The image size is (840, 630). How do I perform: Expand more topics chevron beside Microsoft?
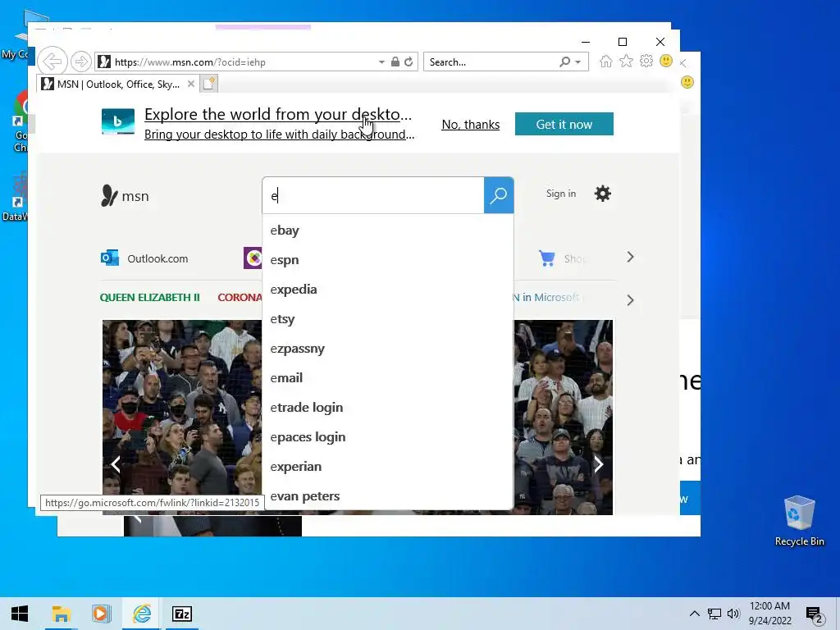click(630, 300)
